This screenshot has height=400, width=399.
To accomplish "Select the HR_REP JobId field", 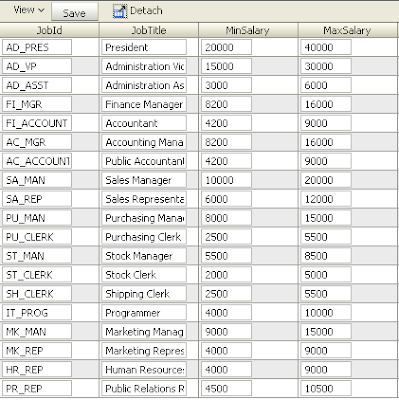I will click(37, 370).
